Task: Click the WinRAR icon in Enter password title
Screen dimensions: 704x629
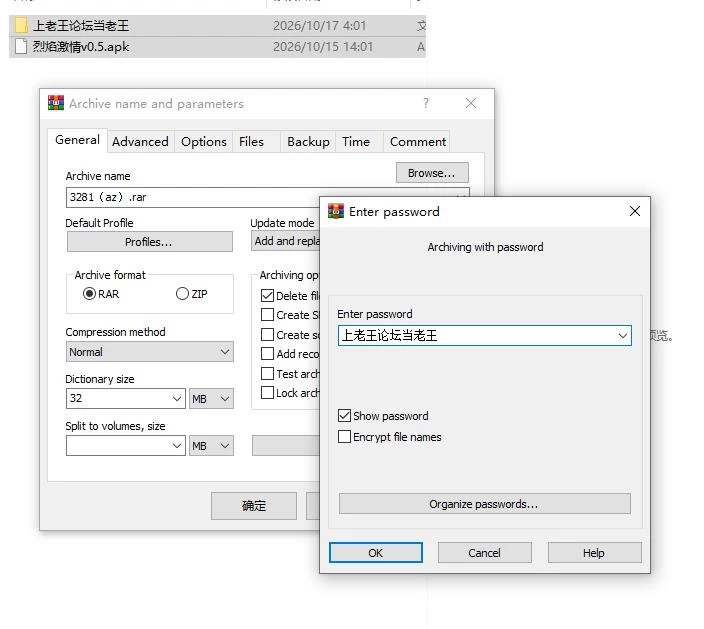Action: click(335, 211)
